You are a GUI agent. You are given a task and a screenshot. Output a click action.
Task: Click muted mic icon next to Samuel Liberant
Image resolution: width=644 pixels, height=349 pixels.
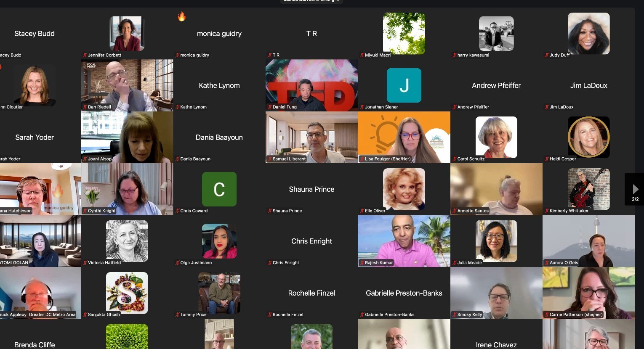click(x=270, y=159)
